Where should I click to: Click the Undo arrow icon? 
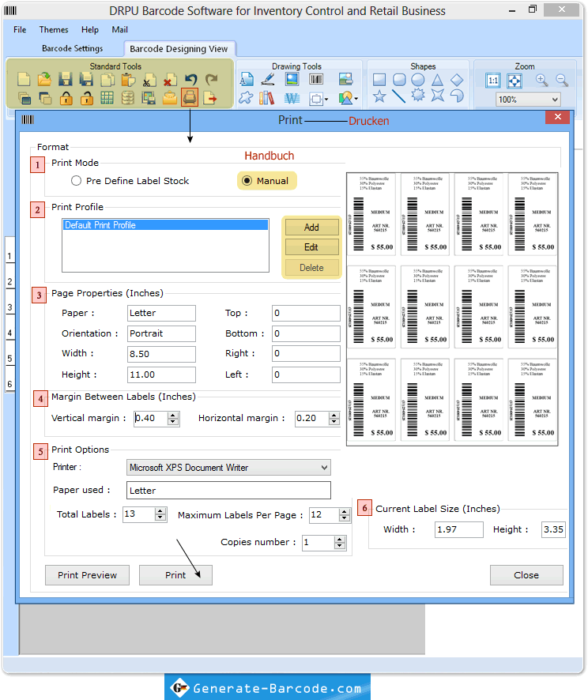coord(190,80)
